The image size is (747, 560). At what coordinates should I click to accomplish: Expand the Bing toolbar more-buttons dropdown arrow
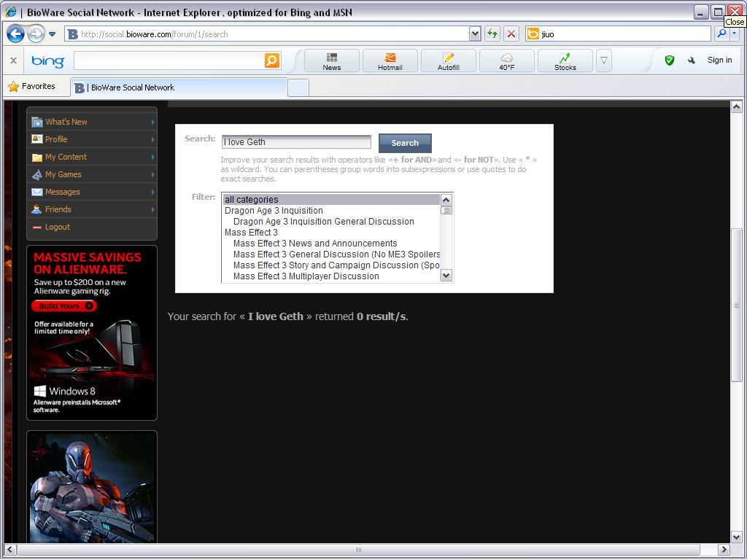click(603, 61)
